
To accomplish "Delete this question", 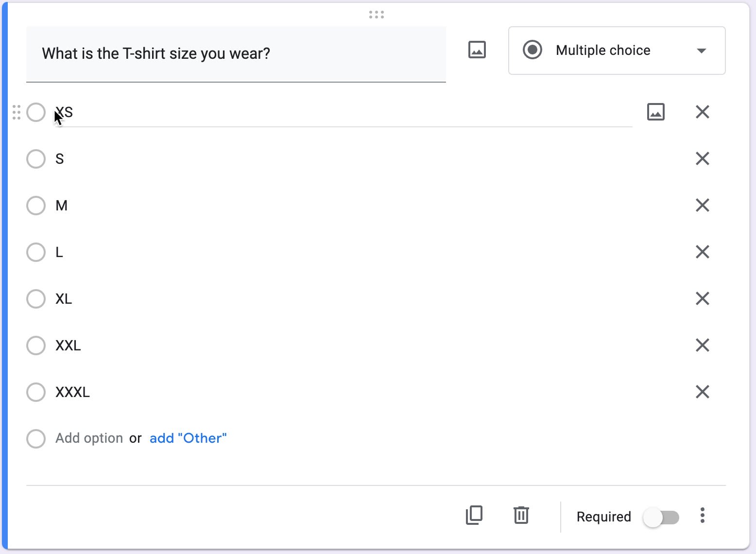I will [521, 516].
